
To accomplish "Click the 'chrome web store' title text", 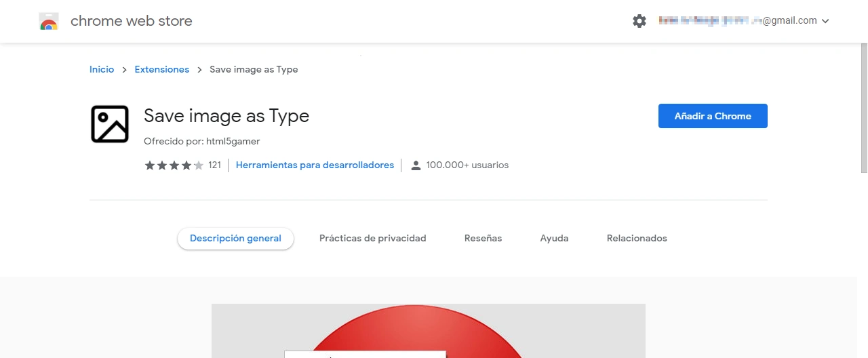I will point(132,21).
